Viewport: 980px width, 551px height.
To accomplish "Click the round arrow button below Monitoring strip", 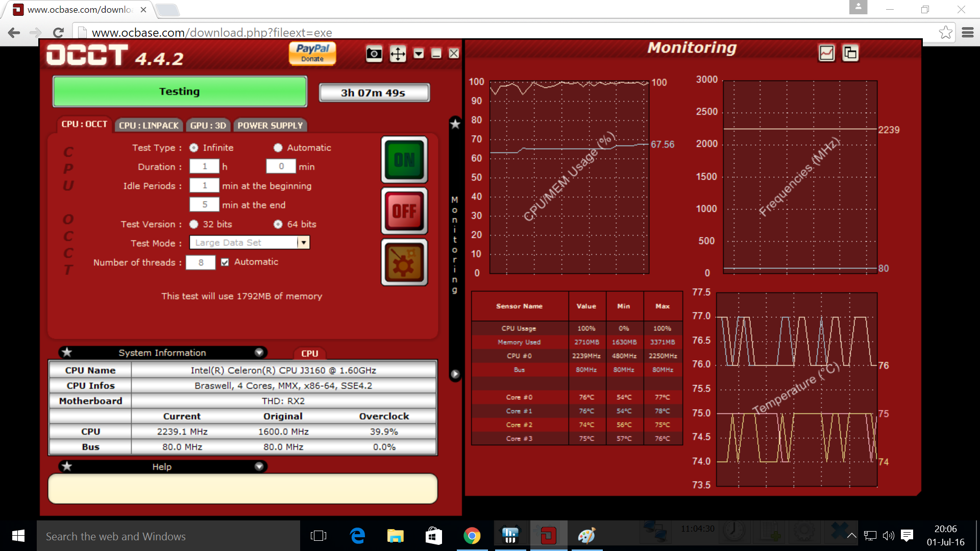I will tap(455, 374).
